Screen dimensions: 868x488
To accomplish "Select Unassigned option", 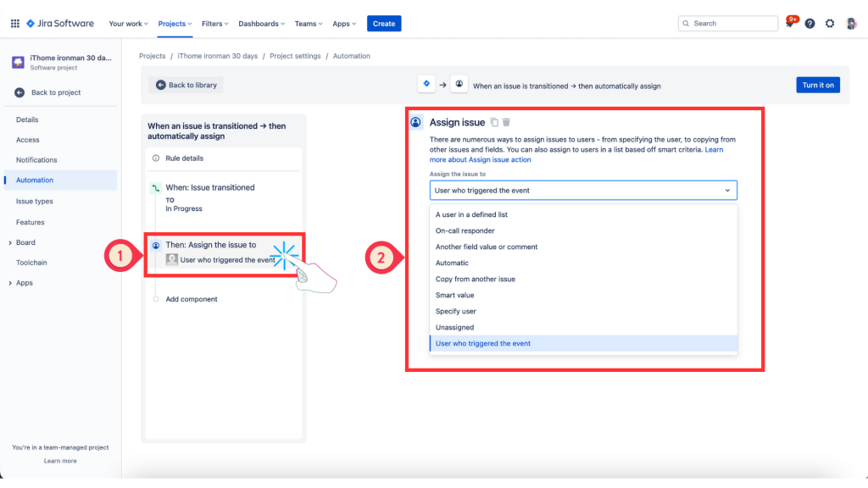I will click(583, 327).
